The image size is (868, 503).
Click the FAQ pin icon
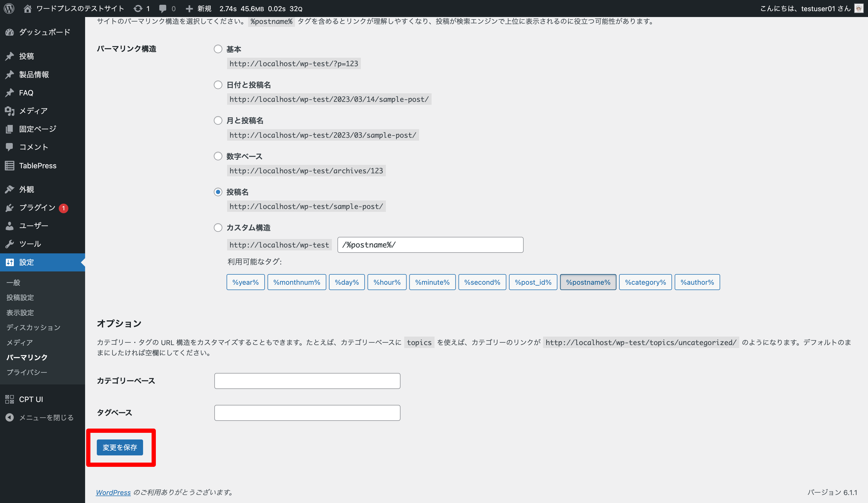pos(10,93)
